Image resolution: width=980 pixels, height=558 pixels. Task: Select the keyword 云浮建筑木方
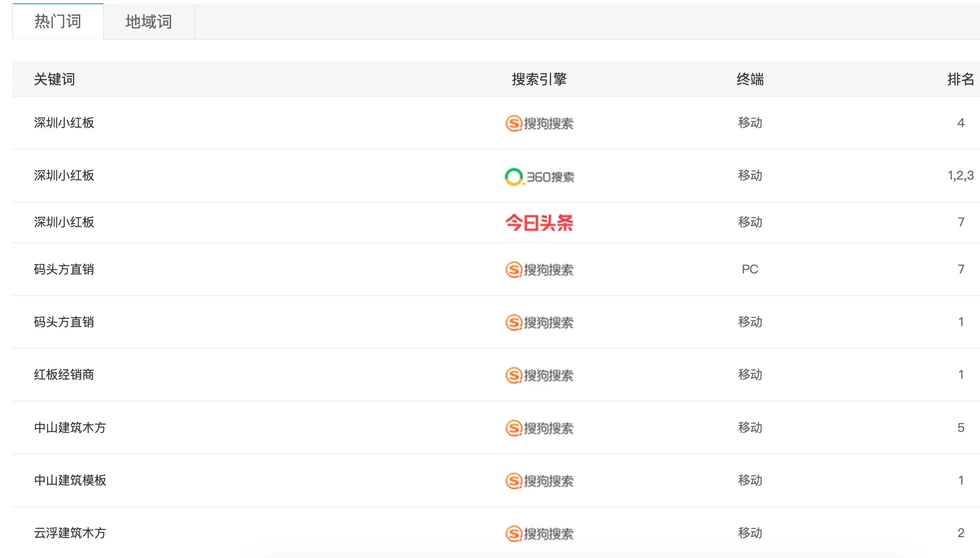pyautogui.click(x=70, y=533)
